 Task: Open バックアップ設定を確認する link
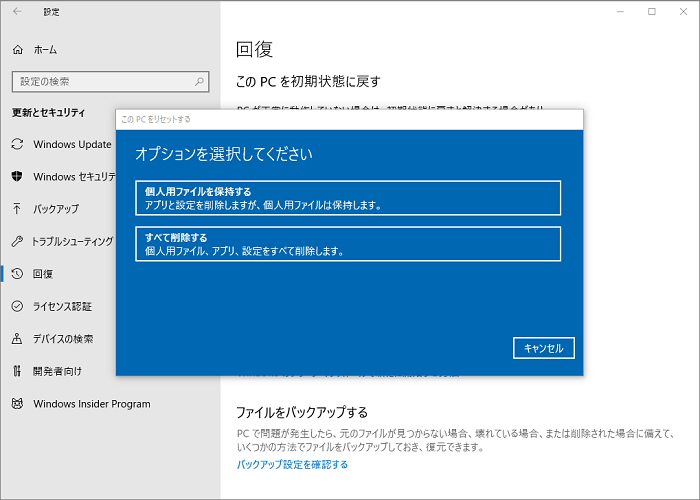pos(292,464)
